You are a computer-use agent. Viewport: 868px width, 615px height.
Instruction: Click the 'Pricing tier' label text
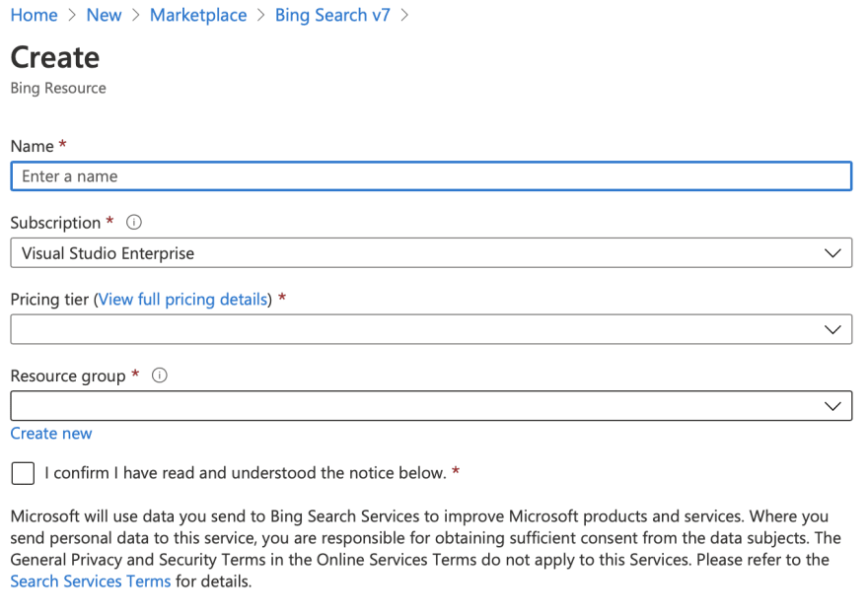coord(49,300)
